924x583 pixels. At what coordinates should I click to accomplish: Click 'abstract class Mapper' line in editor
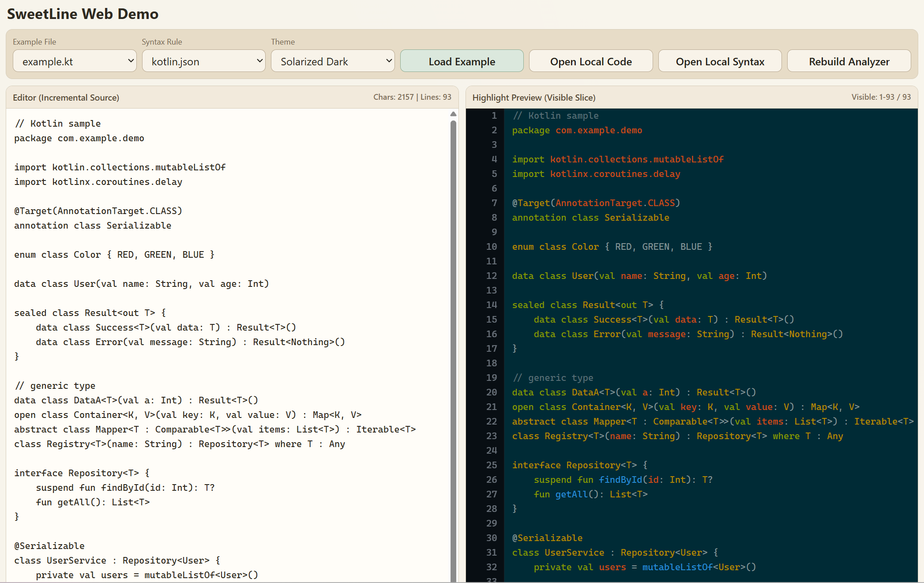click(215, 429)
